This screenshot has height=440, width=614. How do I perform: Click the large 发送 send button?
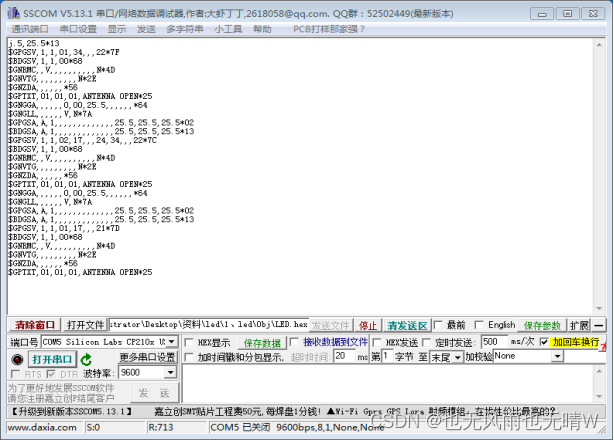click(154, 393)
